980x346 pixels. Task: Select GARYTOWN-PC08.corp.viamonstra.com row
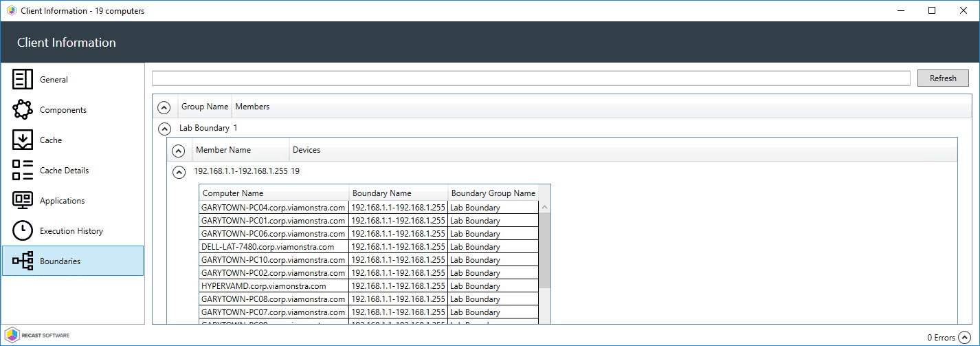click(368, 299)
